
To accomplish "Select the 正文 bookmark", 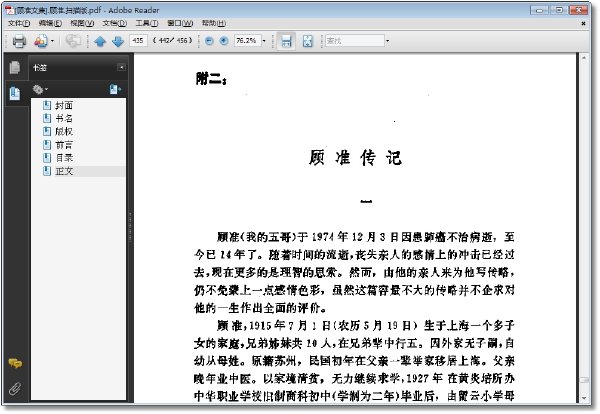I will pyautogui.click(x=64, y=171).
